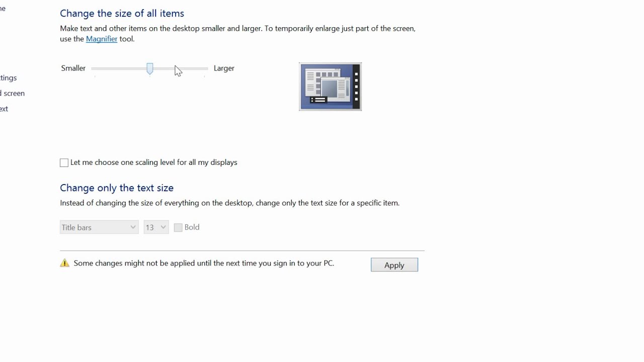Open the sidebar link ending in "ext"
644x362 pixels.
click(4, 109)
